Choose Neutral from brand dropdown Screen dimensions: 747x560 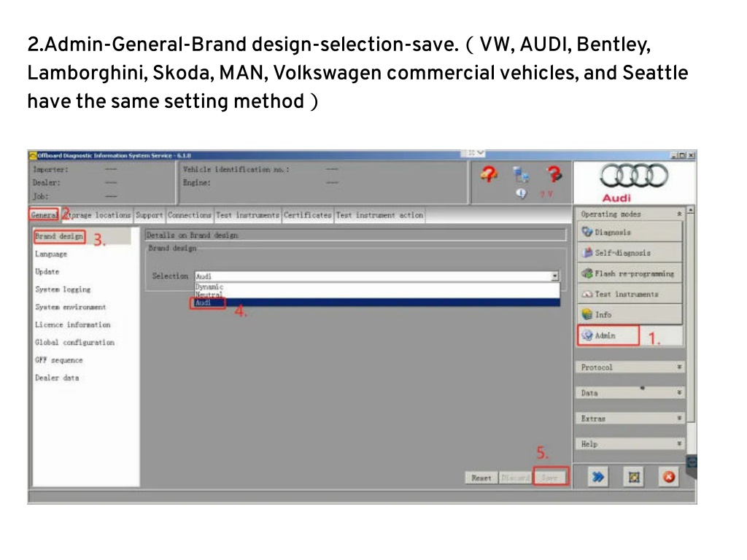[x=377, y=295]
